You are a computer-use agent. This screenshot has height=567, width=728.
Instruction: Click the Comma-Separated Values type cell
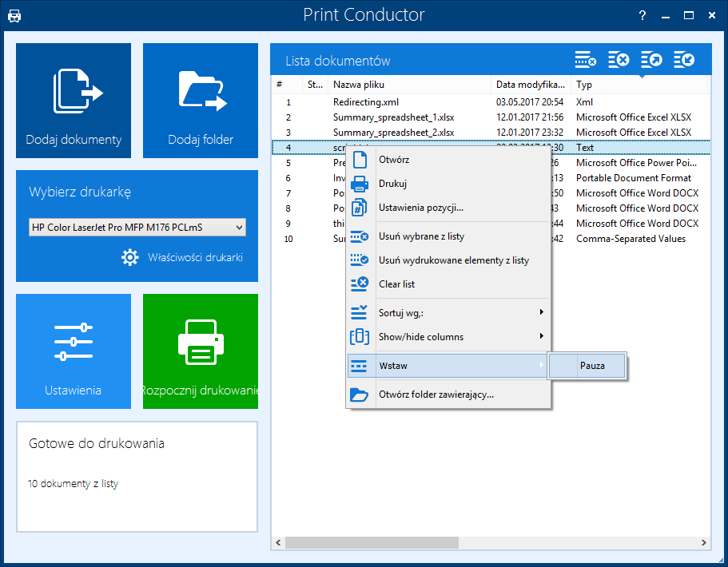pyautogui.click(x=631, y=239)
